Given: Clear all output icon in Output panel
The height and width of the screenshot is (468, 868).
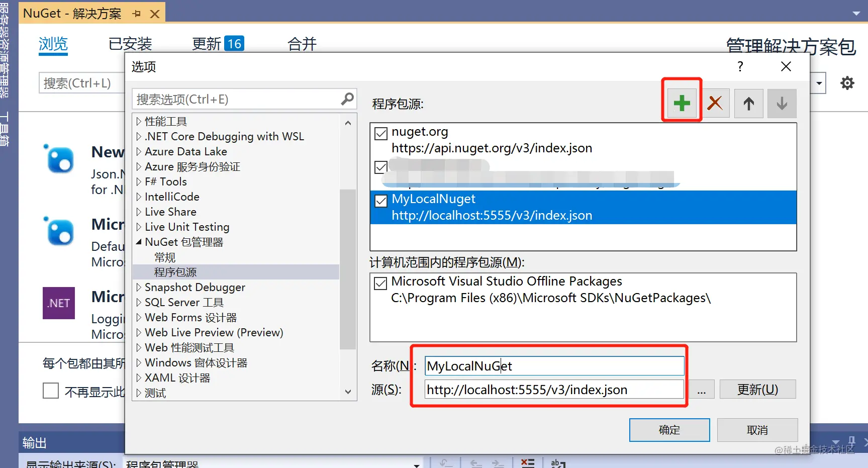Looking at the screenshot, I should pyautogui.click(x=528, y=463).
